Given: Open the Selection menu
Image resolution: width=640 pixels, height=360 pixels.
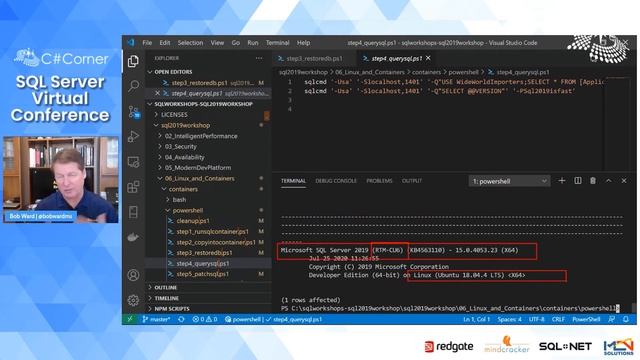Looking at the screenshot, I should 190,43.
